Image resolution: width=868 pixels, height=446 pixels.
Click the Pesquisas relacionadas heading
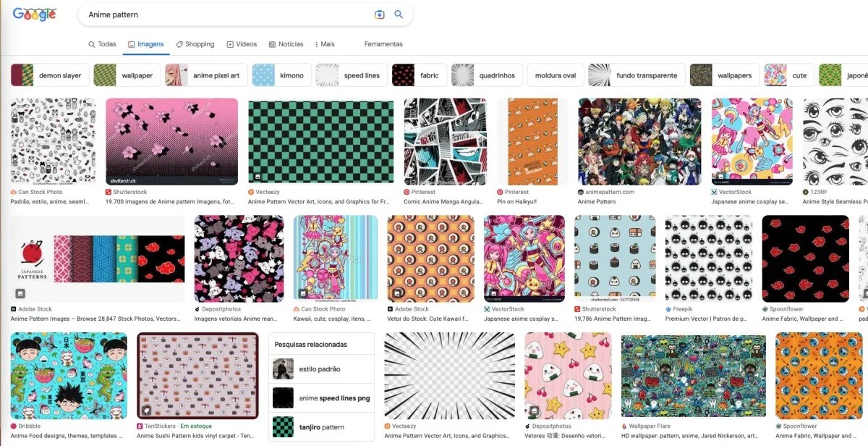tap(311, 345)
